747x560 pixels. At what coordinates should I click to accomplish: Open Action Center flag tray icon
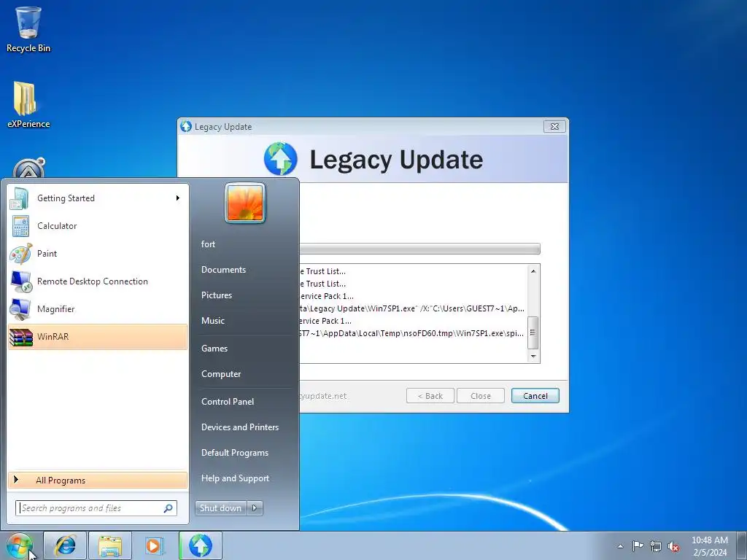pos(638,546)
